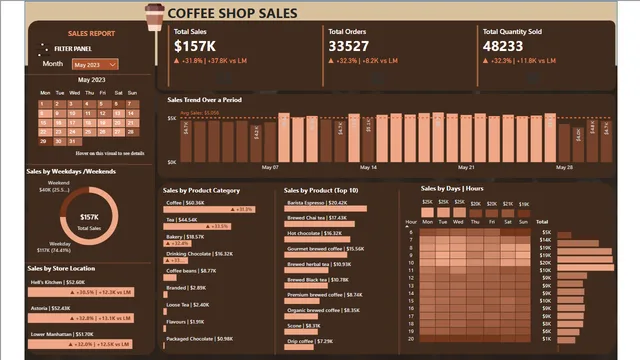Image resolution: width=640 pixels, height=360 pixels.
Task: Select the Gourmet brewed coffee bar
Action: click(316, 255)
